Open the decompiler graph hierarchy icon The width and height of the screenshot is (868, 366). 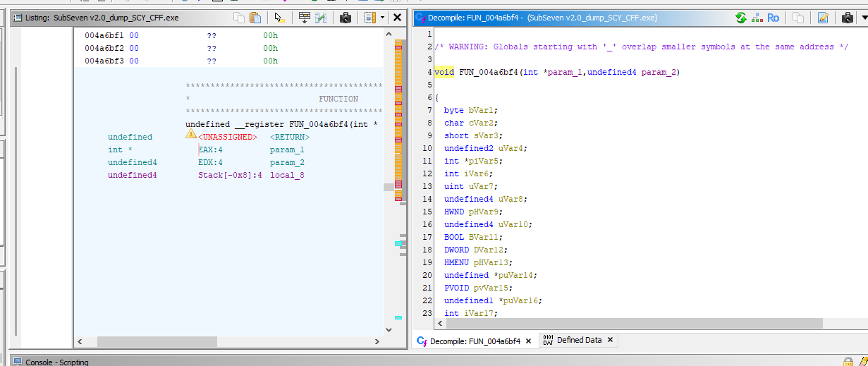(x=757, y=18)
